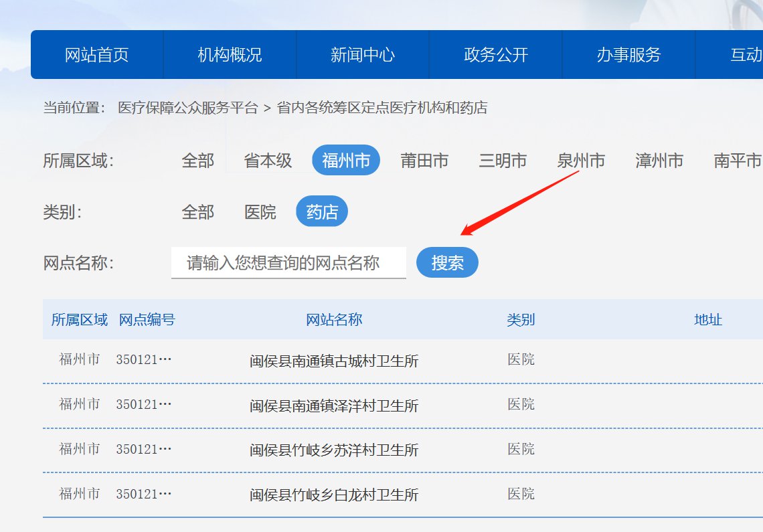Switch region filter to 莆田市

pyautogui.click(x=424, y=161)
